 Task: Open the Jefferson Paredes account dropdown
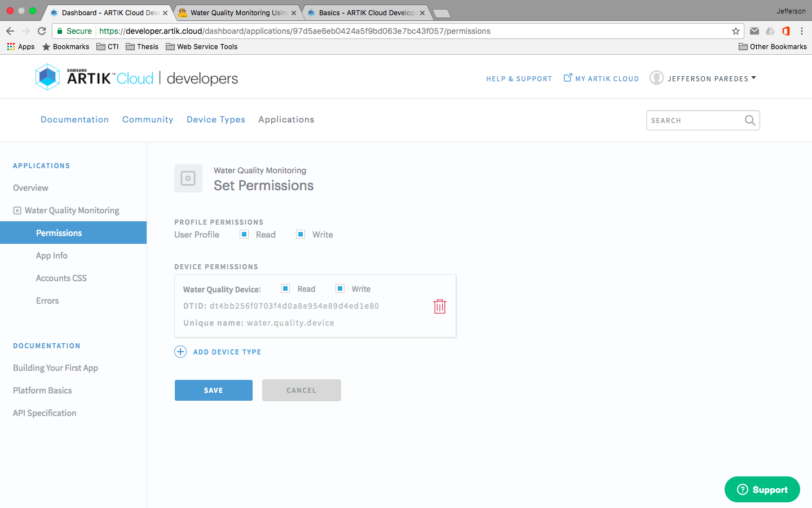pos(712,78)
